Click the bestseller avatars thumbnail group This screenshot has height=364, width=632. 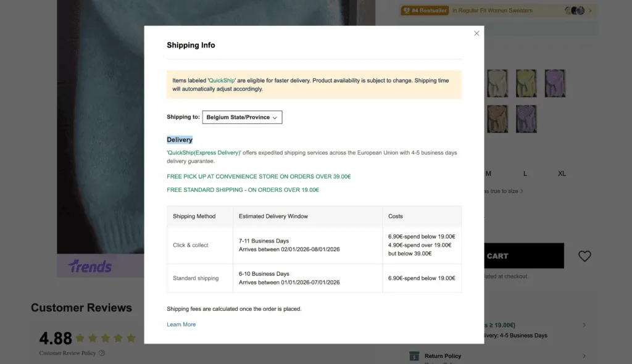pyautogui.click(x=575, y=10)
